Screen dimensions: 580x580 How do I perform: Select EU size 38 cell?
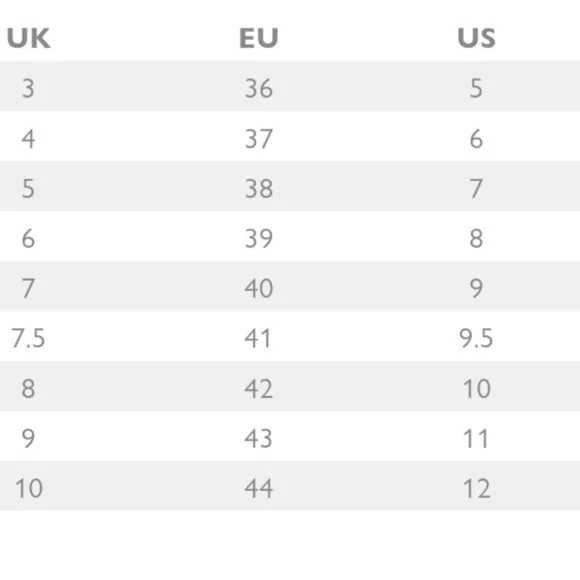[x=259, y=189]
